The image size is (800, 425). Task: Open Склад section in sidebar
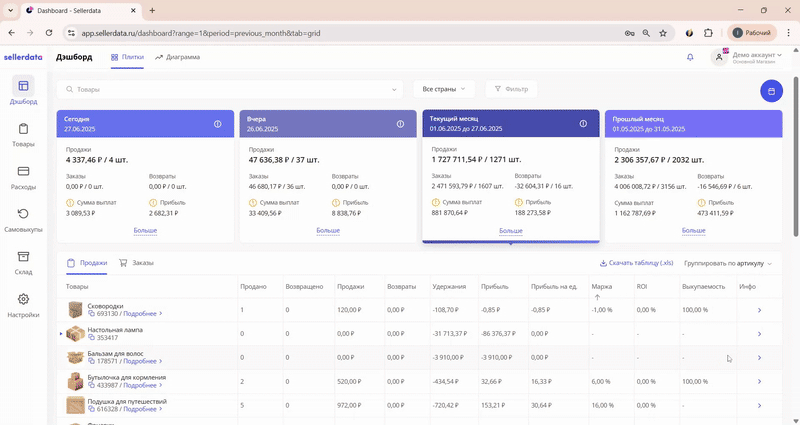[23, 262]
